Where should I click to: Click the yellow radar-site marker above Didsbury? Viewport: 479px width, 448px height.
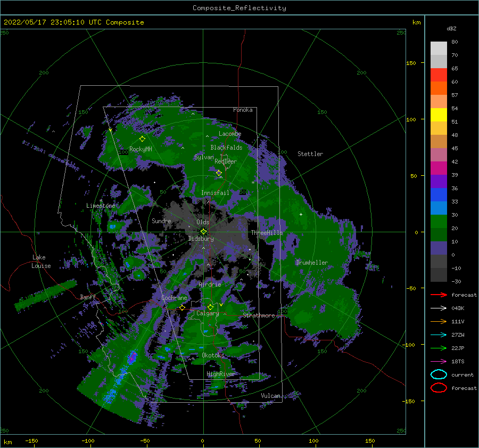coord(203,232)
